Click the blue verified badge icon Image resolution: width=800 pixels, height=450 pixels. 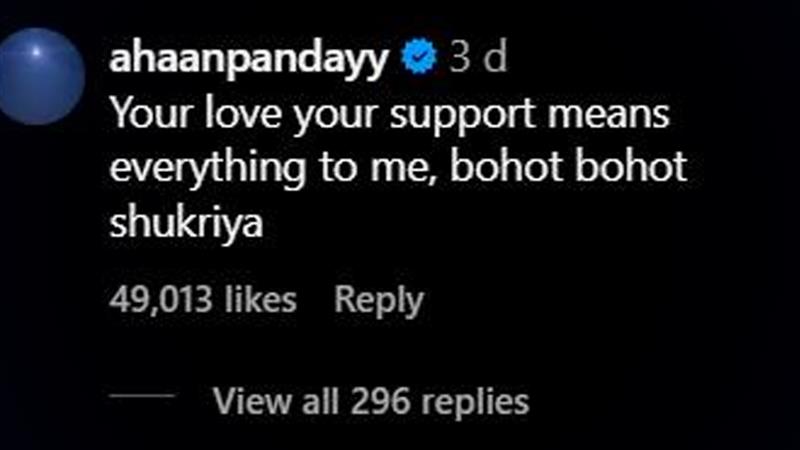(x=418, y=60)
